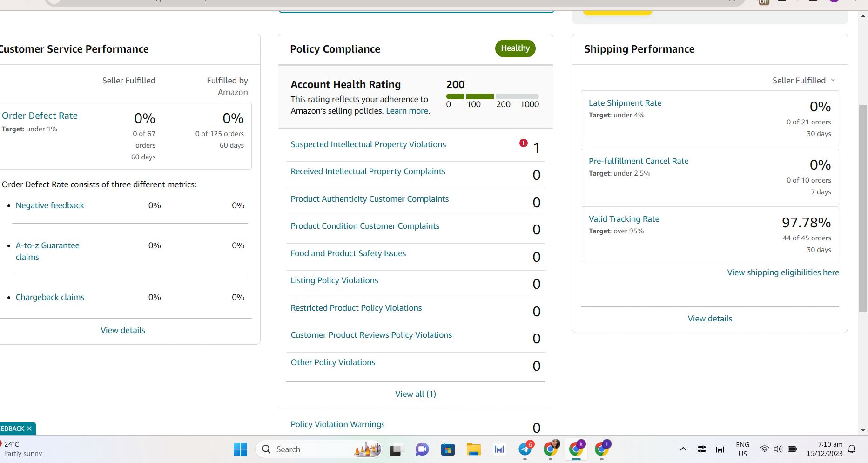The height and width of the screenshot is (463, 868).
Task: Open the Telegram app with 6 notifications
Action: (x=525, y=449)
